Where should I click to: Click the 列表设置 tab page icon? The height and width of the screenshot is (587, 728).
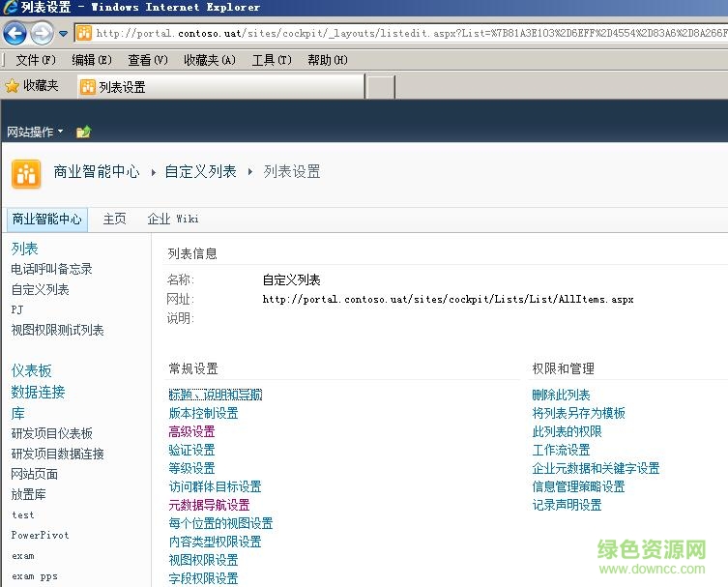pos(88,87)
